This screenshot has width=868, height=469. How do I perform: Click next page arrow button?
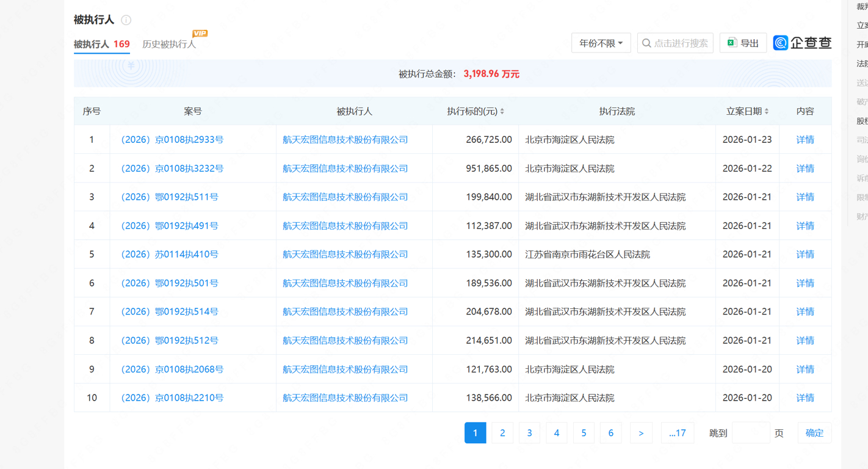(x=641, y=433)
